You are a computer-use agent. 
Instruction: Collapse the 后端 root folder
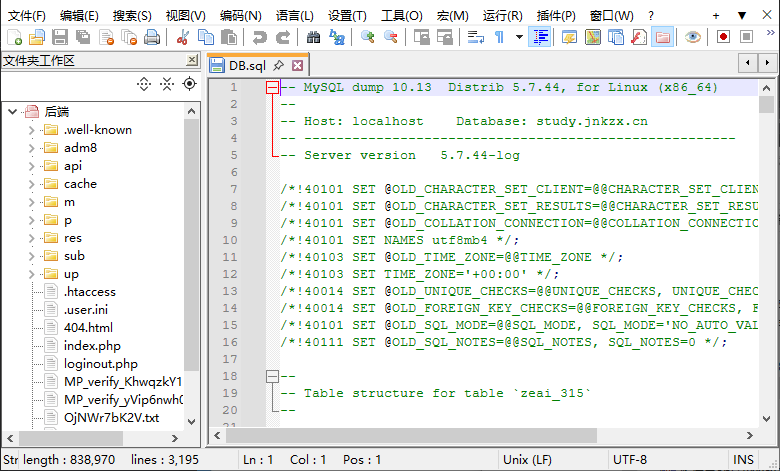(x=13, y=112)
